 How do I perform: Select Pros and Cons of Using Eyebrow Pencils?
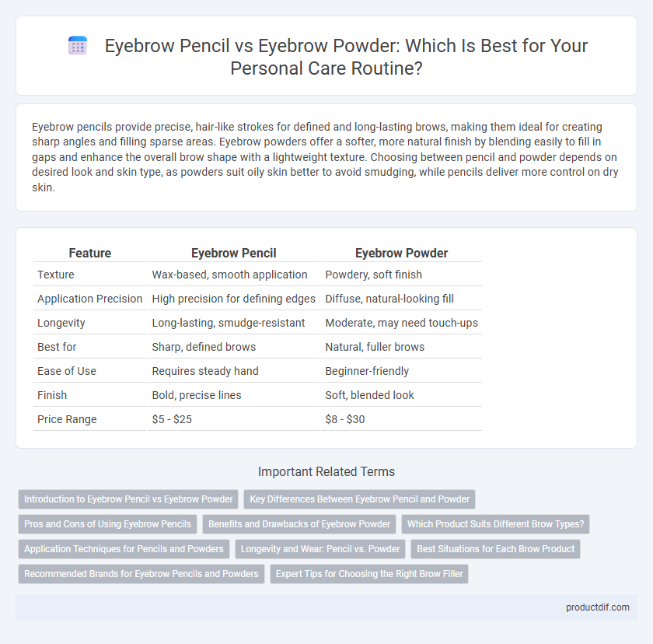107,524
